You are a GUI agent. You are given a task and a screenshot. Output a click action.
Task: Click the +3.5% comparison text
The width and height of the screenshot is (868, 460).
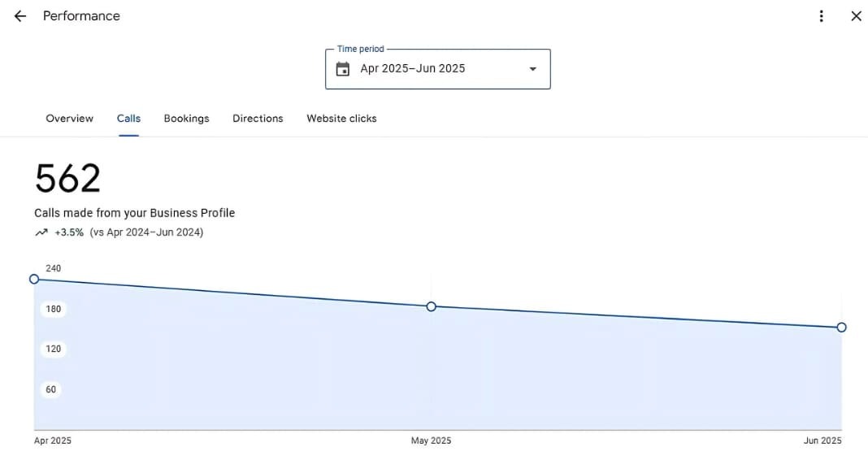click(69, 232)
